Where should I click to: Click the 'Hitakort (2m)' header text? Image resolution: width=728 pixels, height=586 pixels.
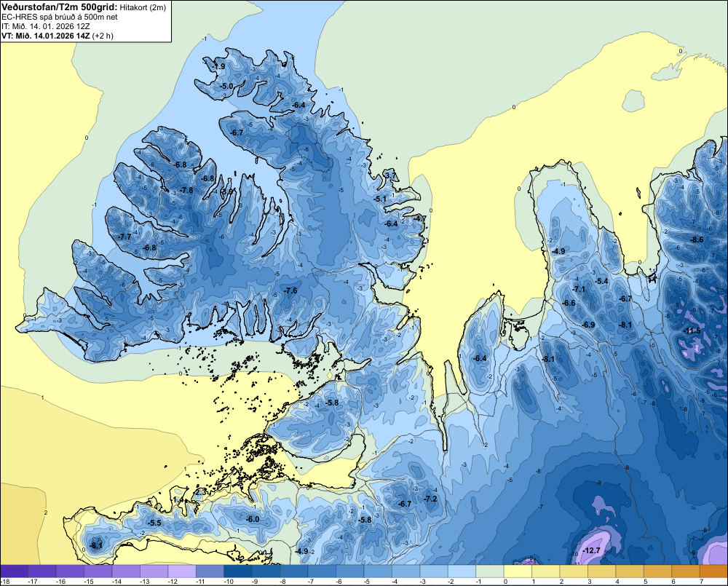pos(142,7)
